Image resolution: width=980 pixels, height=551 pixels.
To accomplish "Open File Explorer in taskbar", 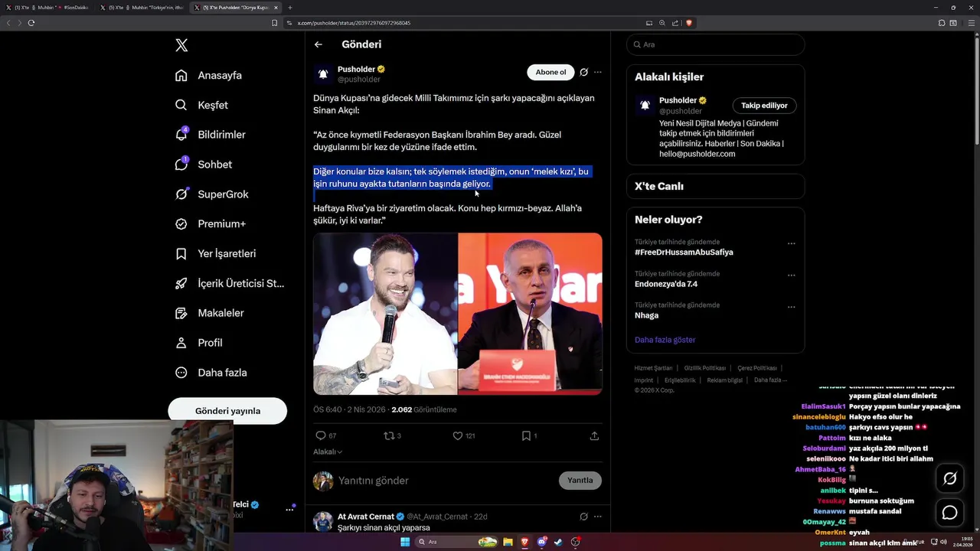I will click(508, 542).
